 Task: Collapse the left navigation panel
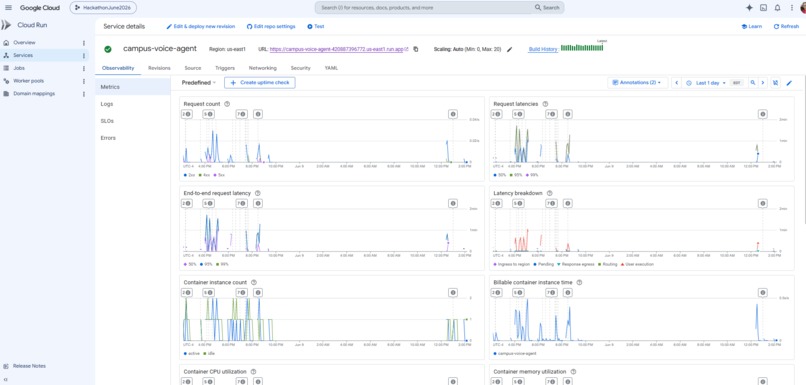point(6,379)
